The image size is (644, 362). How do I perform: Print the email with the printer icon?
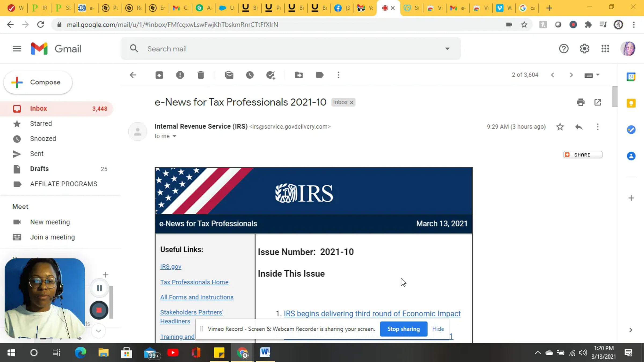[x=581, y=102]
